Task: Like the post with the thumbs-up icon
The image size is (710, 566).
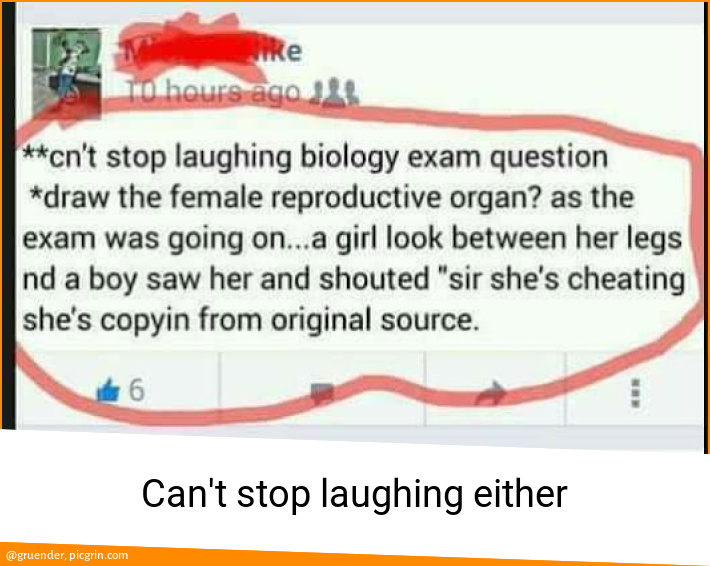Action: (x=109, y=390)
